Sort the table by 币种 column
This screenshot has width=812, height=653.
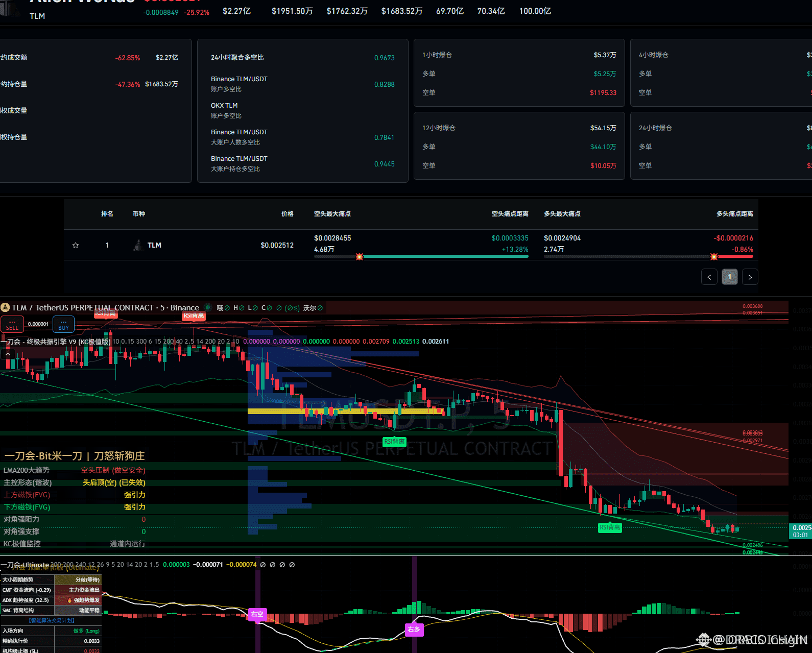tap(139, 214)
